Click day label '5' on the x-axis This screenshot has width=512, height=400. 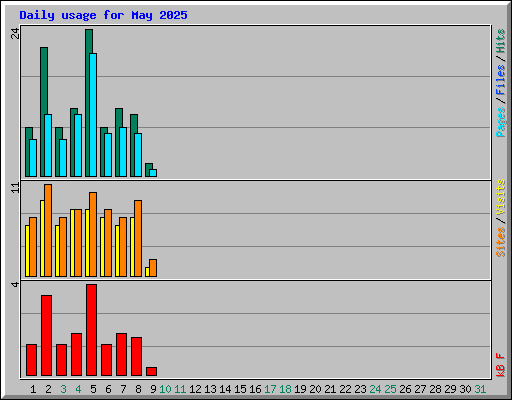click(93, 389)
